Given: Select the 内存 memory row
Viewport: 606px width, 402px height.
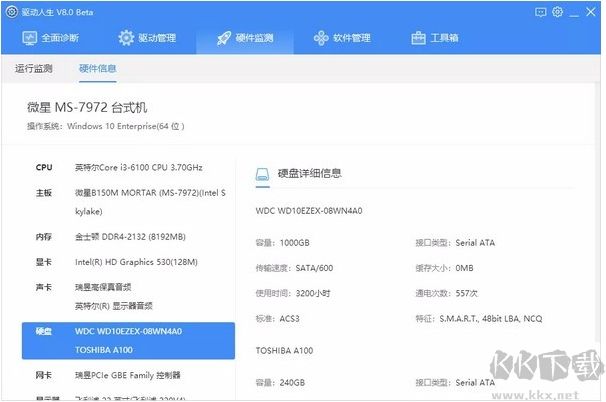Looking at the screenshot, I should click(x=128, y=237).
